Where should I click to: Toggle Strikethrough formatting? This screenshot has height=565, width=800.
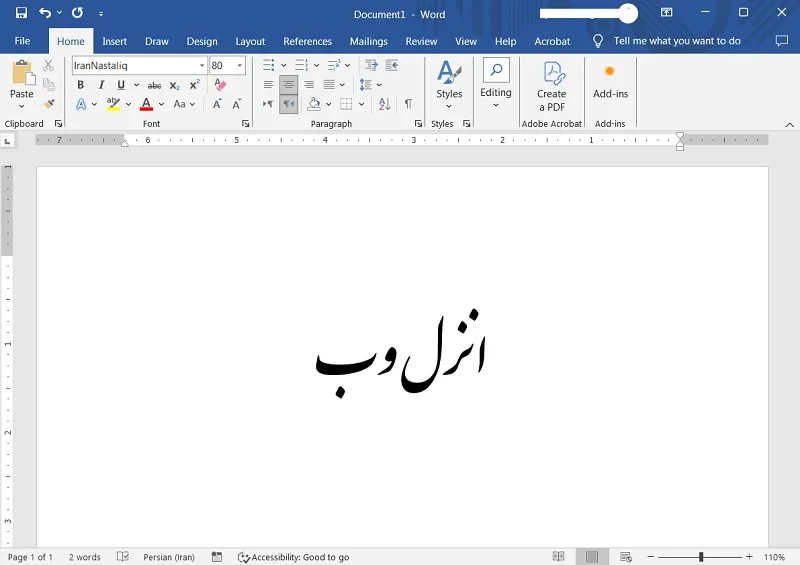coord(154,85)
